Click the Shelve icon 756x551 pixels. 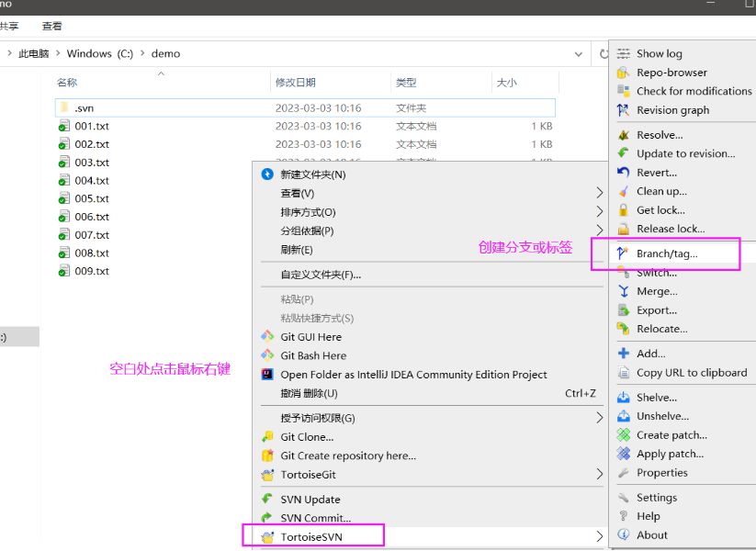pyautogui.click(x=624, y=398)
